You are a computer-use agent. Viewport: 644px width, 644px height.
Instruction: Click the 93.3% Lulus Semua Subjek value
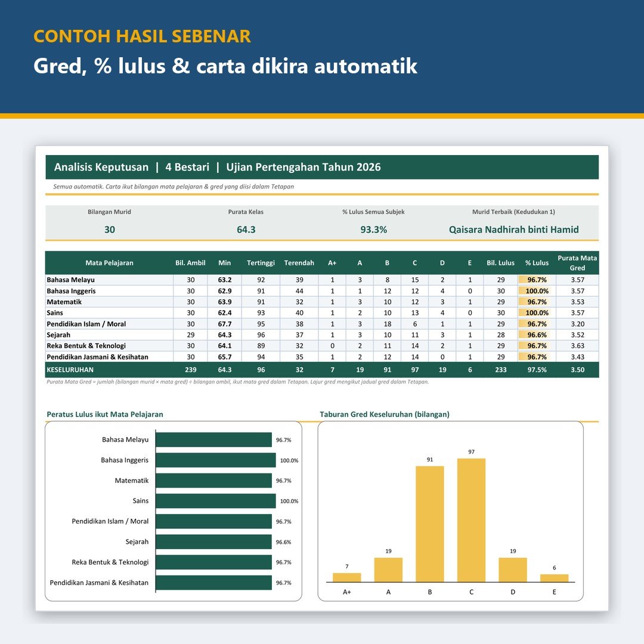(x=374, y=230)
